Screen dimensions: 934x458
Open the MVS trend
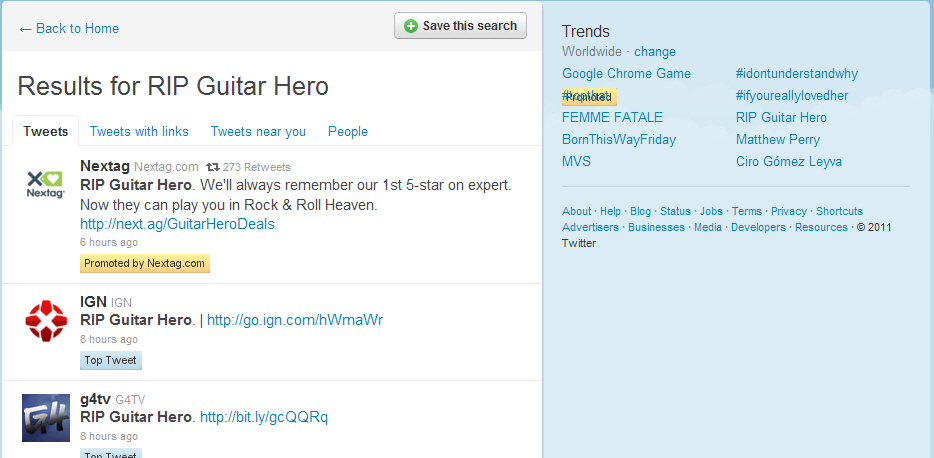(576, 161)
